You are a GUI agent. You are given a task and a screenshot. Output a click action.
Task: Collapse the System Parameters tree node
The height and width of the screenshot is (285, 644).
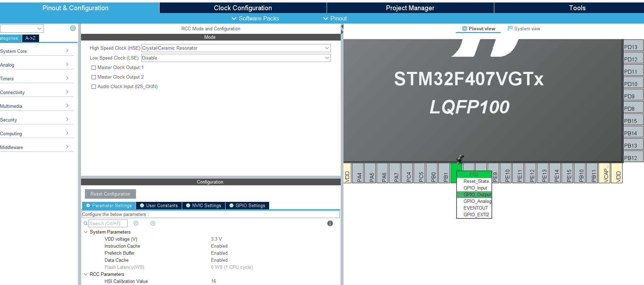[86, 232]
